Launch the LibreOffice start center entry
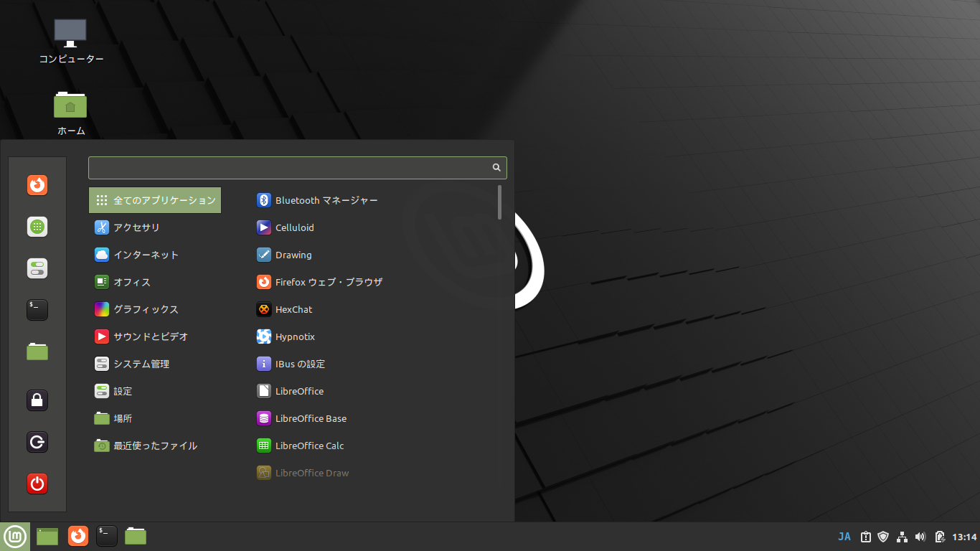Viewport: 980px width, 551px height. pyautogui.click(x=373, y=391)
